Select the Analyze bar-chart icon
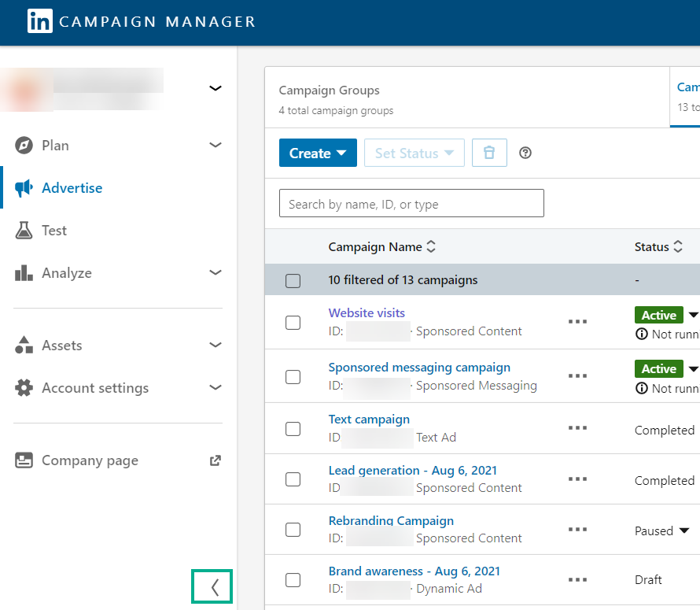Screen dimensions: 700x610 [24, 272]
